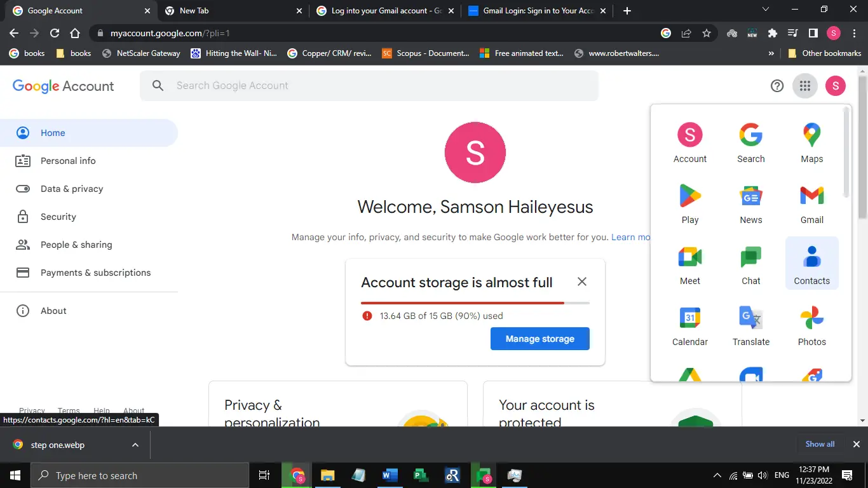
Task: Switch to 'Gmail Login: Sign in' tab
Action: pos(537,11)
